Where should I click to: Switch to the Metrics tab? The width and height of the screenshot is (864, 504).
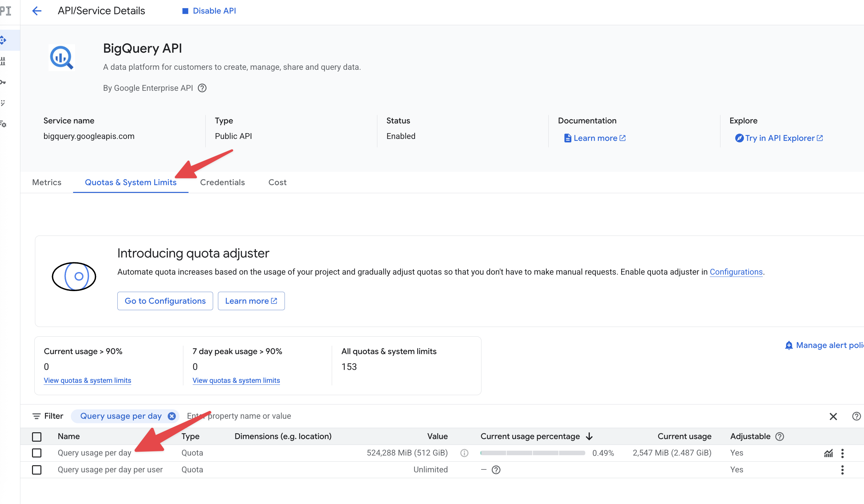point(47,182)
